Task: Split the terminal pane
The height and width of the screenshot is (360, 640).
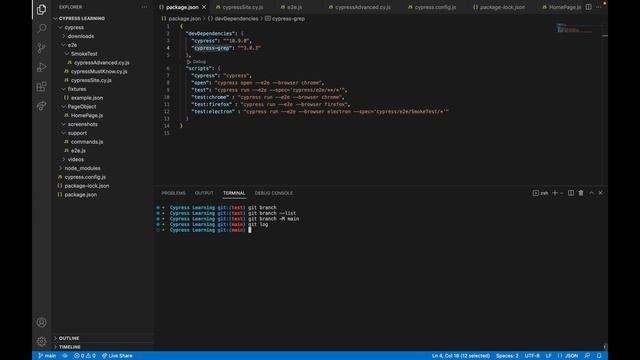Action: pos(571,193)
